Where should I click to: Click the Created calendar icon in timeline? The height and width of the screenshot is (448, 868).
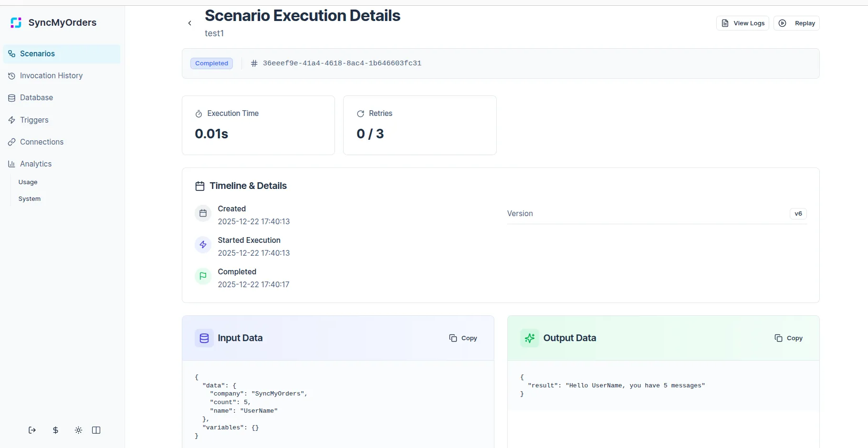point(203,213)
